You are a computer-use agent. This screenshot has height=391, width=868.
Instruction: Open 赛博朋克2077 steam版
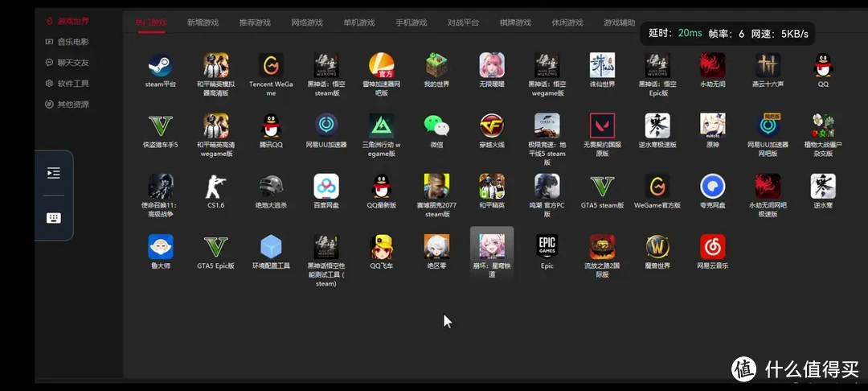pyautogui.click(x=436, y=186)
